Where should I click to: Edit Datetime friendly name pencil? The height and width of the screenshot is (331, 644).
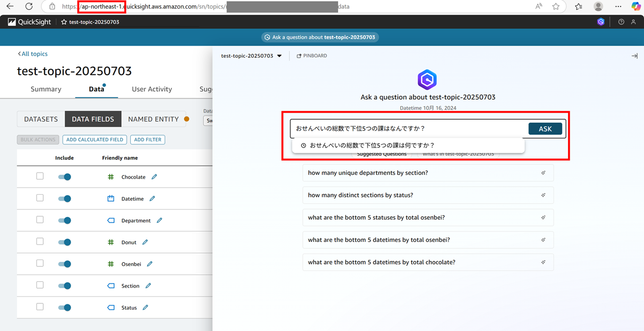[152, 199]
